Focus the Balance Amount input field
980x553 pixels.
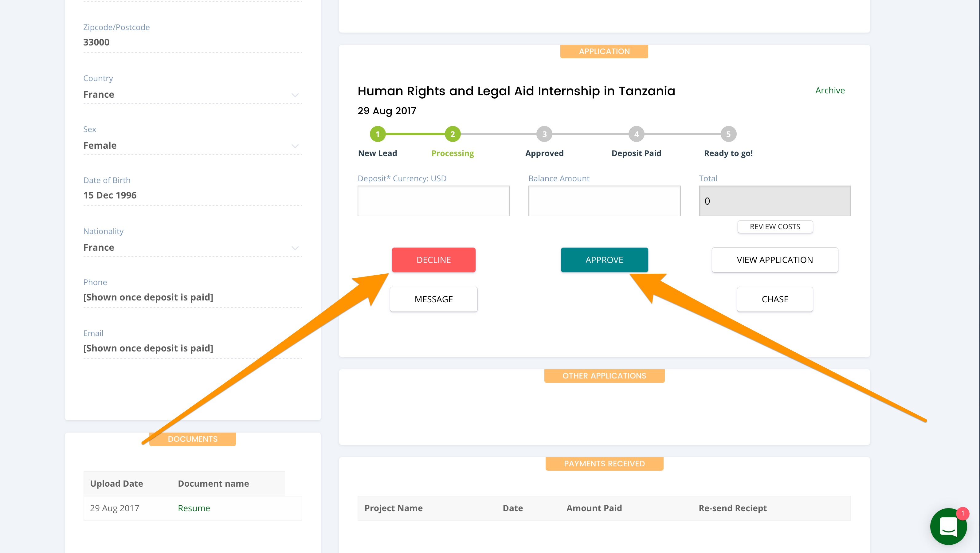click(604, 201)
